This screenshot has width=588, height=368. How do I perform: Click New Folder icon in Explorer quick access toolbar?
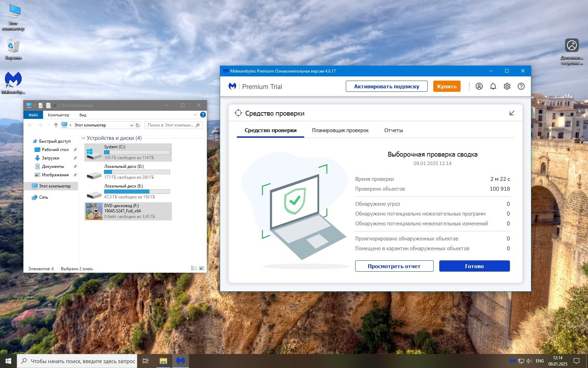tap(48, 105)
